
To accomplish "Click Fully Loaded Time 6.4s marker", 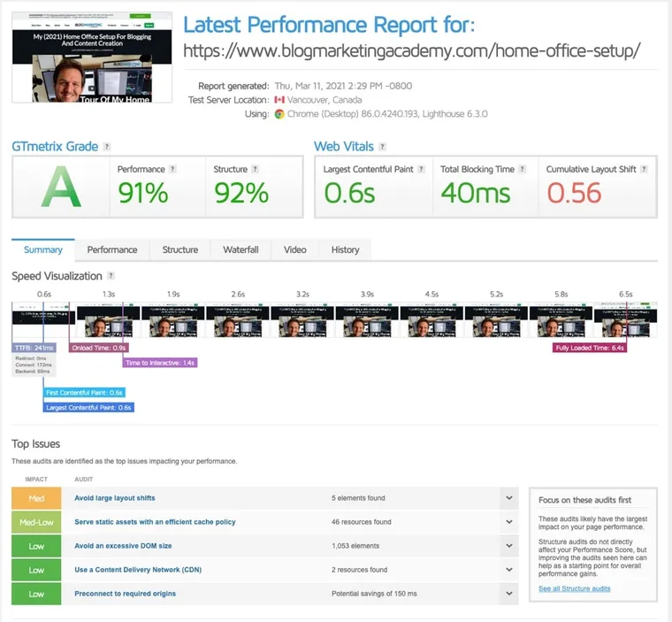I will tap(590, 348).
